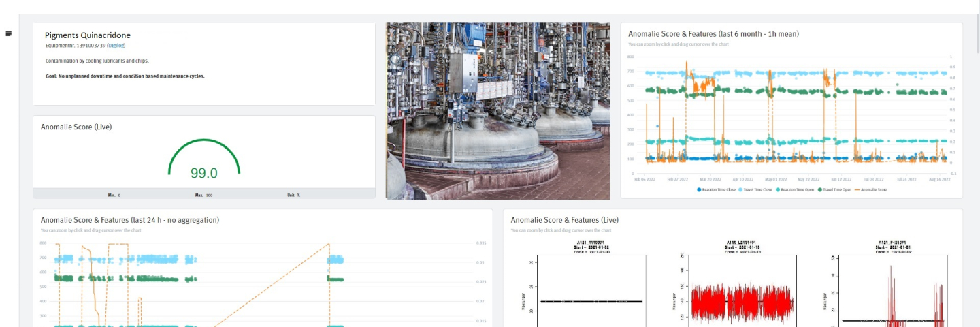Image resolution: width=980 pixels, height=327 pixels.
Task: Click 'Anomalie Score & Features (last 6 month)' heading
Action: [713, 33]
